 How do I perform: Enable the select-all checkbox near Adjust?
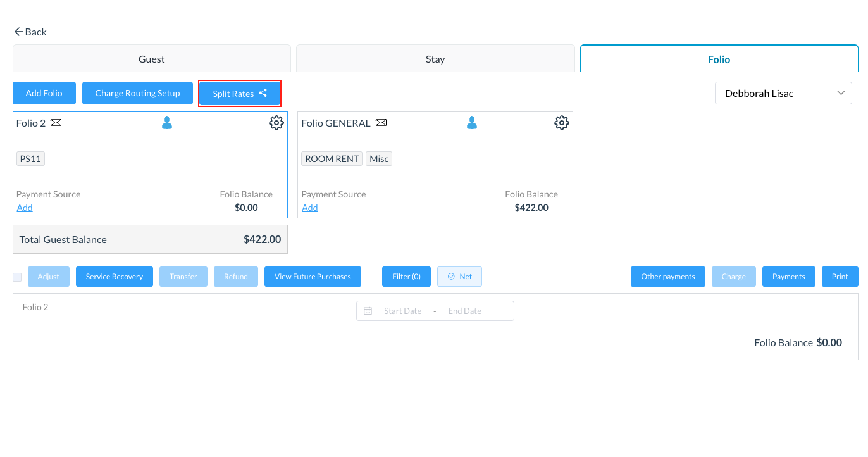(x=16, y=277)
